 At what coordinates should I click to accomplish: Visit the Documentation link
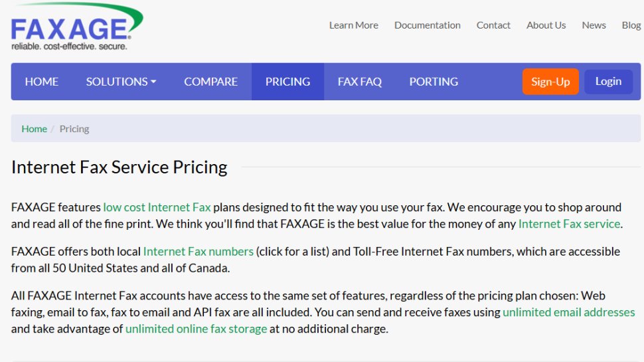click(x=427, y=25)
